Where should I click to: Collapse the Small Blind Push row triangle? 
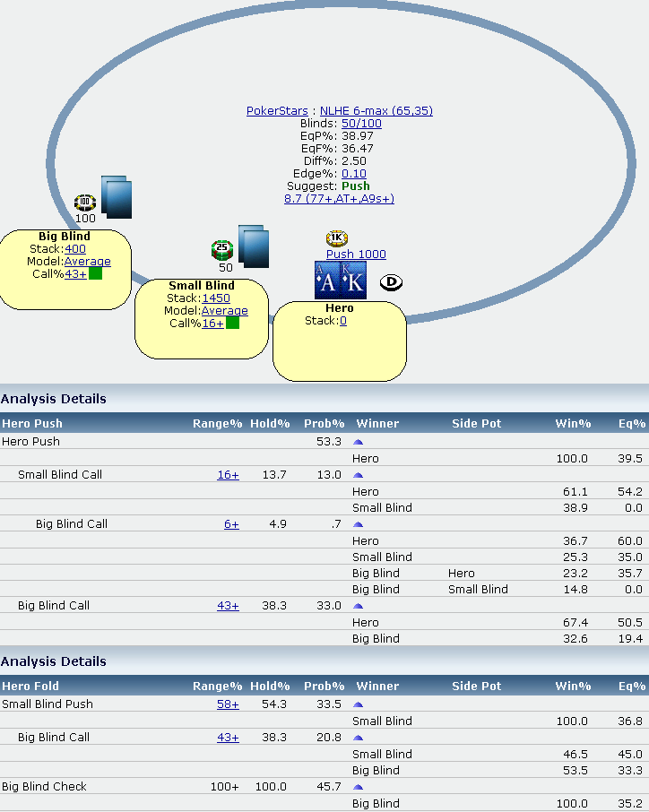[x=359, y=704]
